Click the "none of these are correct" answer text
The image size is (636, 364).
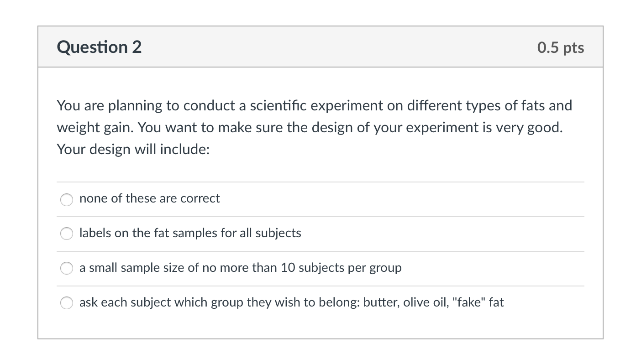pos(149,198)
